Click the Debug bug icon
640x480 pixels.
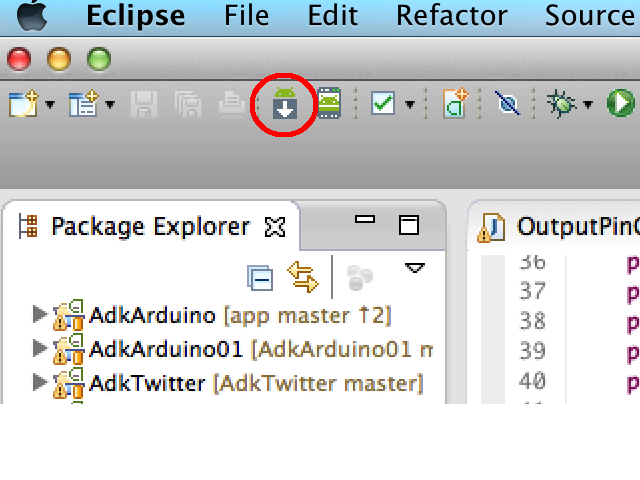(563, 103)
